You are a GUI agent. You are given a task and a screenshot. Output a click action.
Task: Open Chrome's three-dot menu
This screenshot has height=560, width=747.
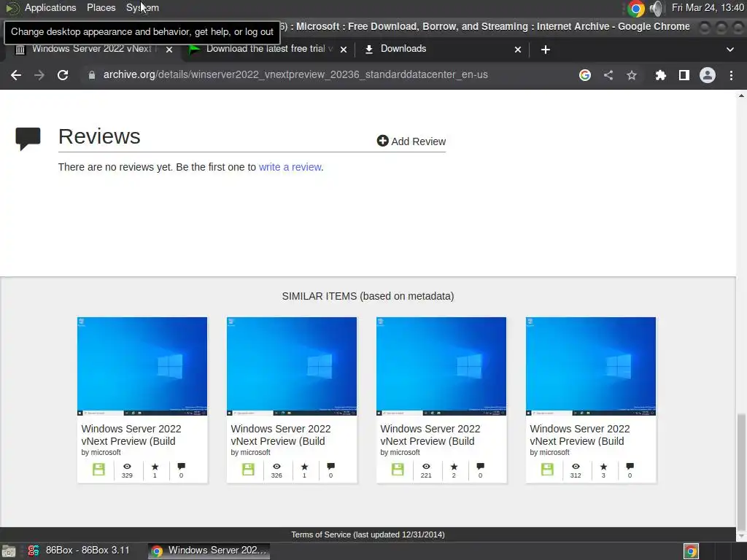coord(731,75)
